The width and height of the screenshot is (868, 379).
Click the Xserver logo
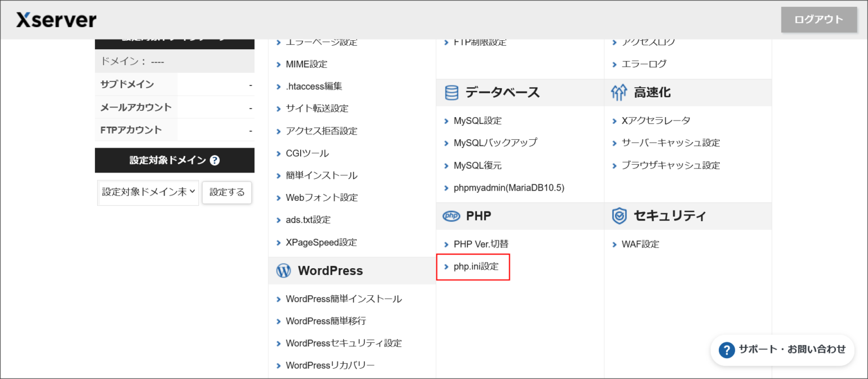55,19
